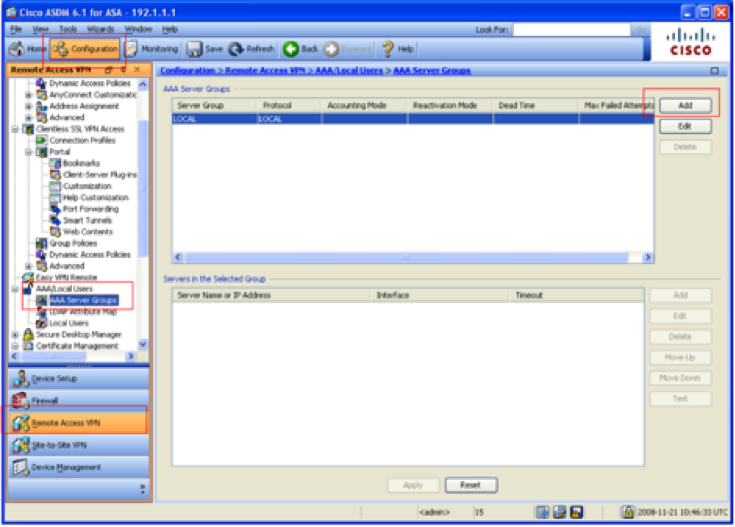Click the Accounting Mode column header
This screenshot has height=527, width=735.
(x=364, y=105)
